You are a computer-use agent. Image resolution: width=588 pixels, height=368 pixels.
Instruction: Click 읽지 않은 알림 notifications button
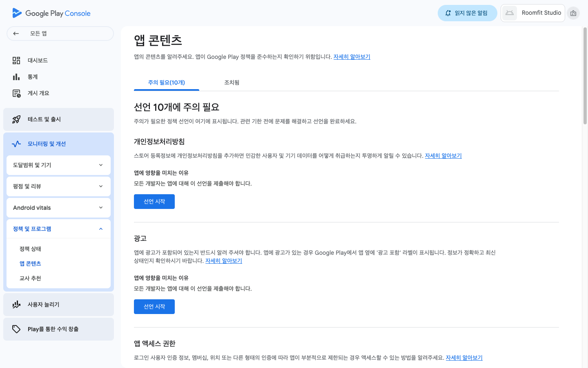point(467,13)
